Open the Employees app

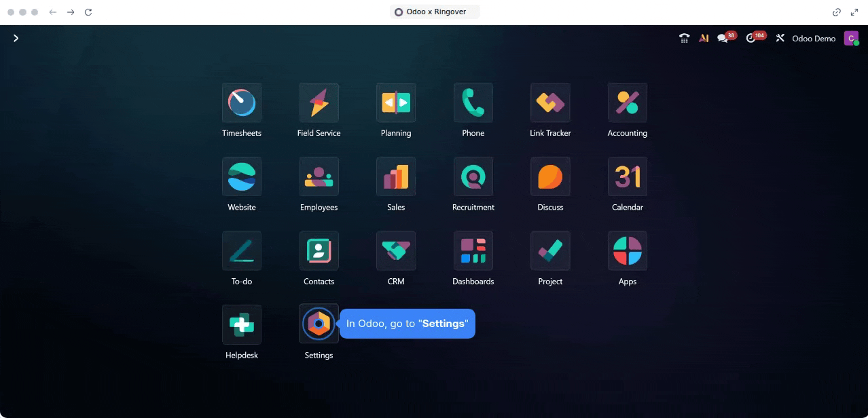click(319, 176)
